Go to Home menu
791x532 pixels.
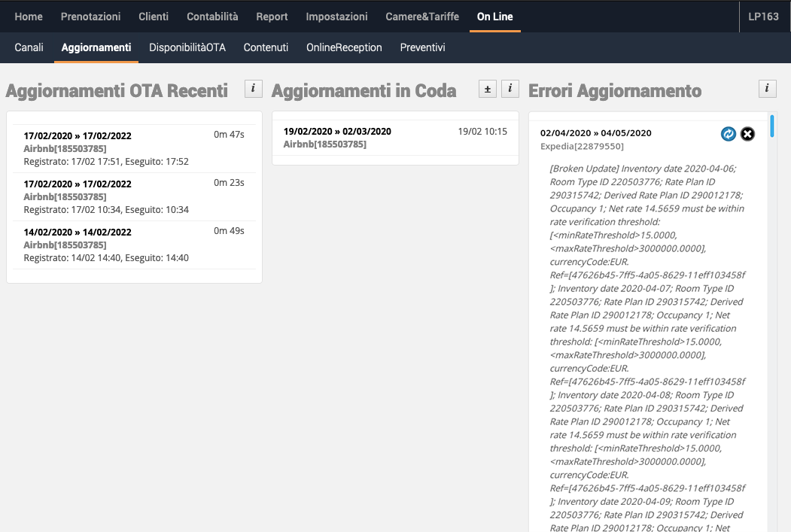click(29, 17)
